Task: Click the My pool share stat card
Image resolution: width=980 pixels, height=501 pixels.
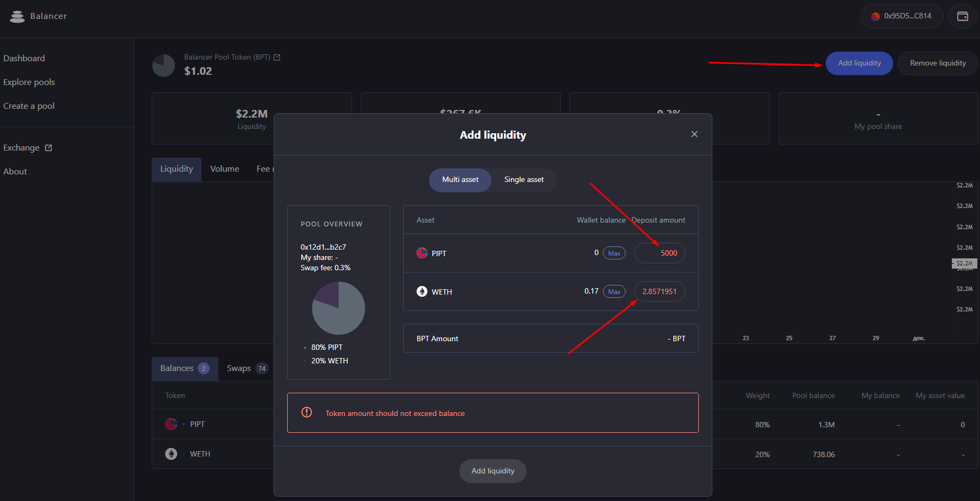Action: [x=878, y=119]
